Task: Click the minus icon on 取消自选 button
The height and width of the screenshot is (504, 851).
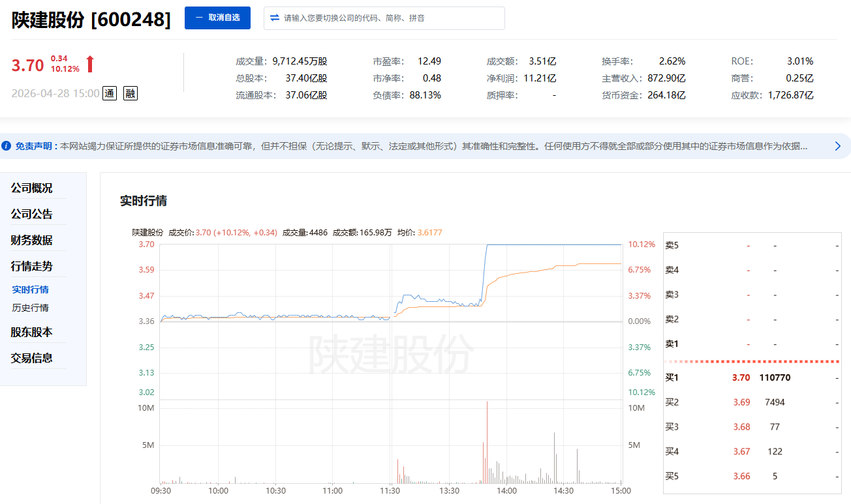Action: tap(200, 18)
